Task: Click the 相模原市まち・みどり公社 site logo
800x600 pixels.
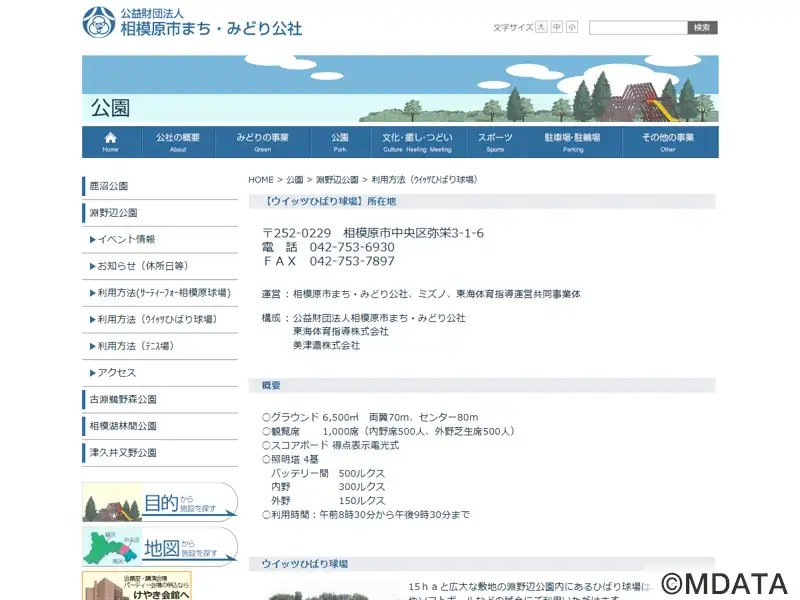Action: click(x=192, y=22)
